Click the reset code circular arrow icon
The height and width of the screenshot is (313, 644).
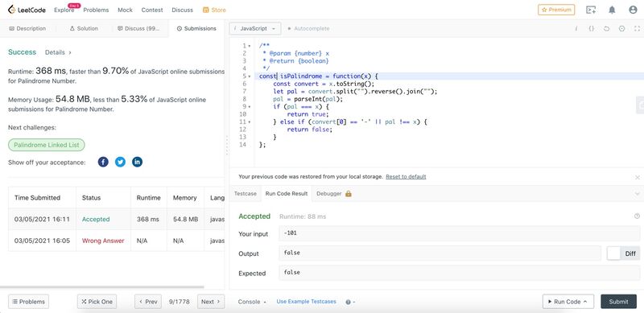(606, 28)
